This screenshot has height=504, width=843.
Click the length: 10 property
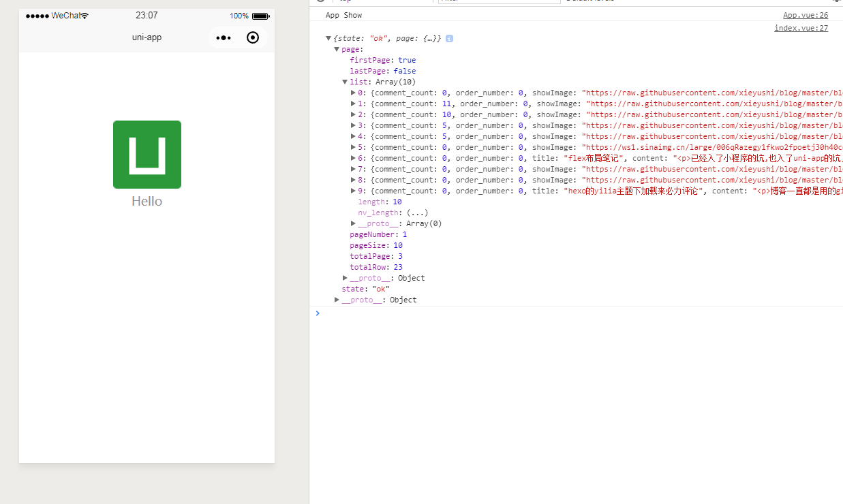pyautogui.click(x=380, y=202)
